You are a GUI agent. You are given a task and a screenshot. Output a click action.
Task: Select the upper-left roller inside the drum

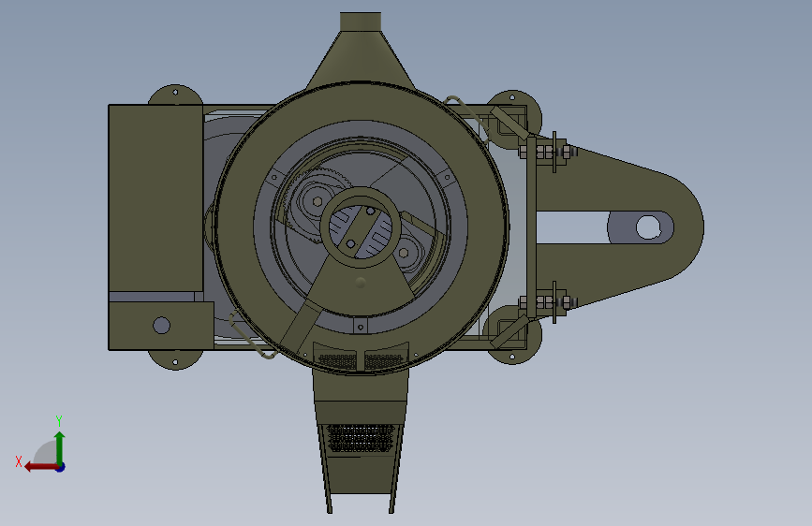pos(317,201)
